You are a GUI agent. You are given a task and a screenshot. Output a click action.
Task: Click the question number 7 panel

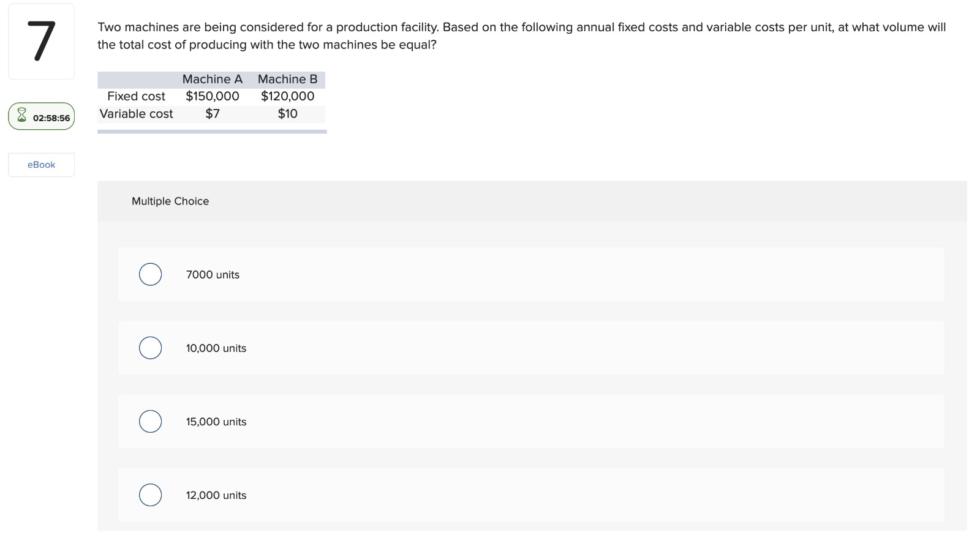pos(40,40)
